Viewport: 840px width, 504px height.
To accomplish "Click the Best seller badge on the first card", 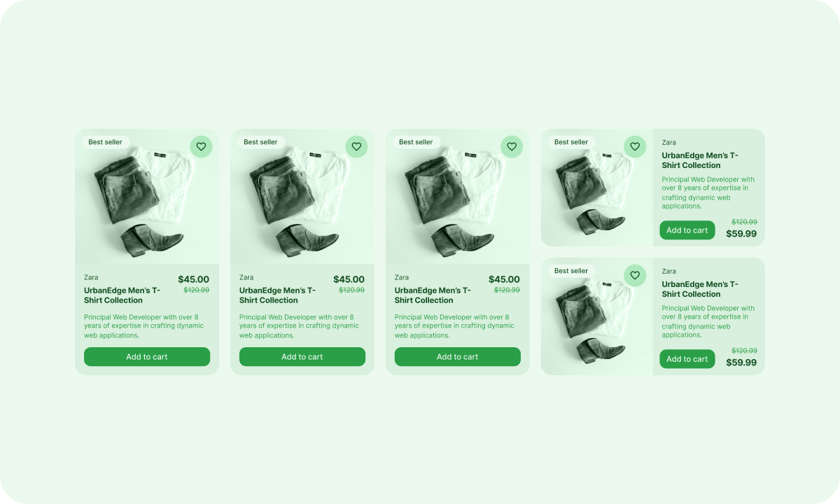I will click(x=105, y=142).
